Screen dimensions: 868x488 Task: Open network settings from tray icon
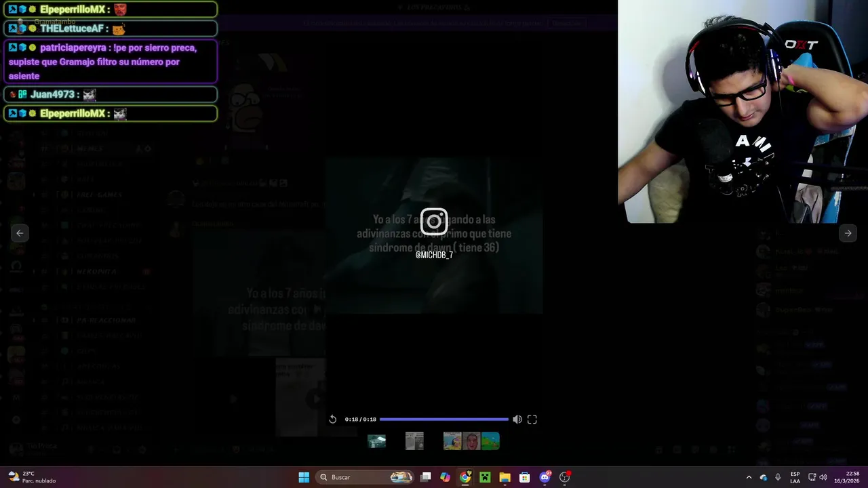coord(812,477)
